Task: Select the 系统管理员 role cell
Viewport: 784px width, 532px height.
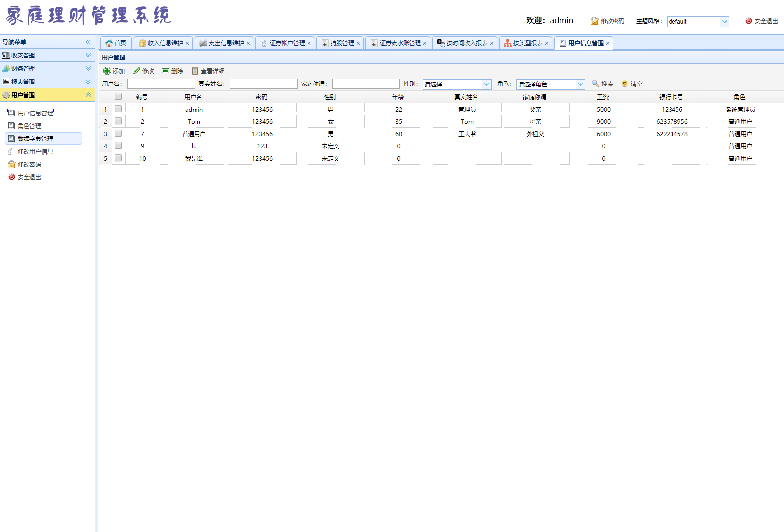Action: [x=740, y=109]
